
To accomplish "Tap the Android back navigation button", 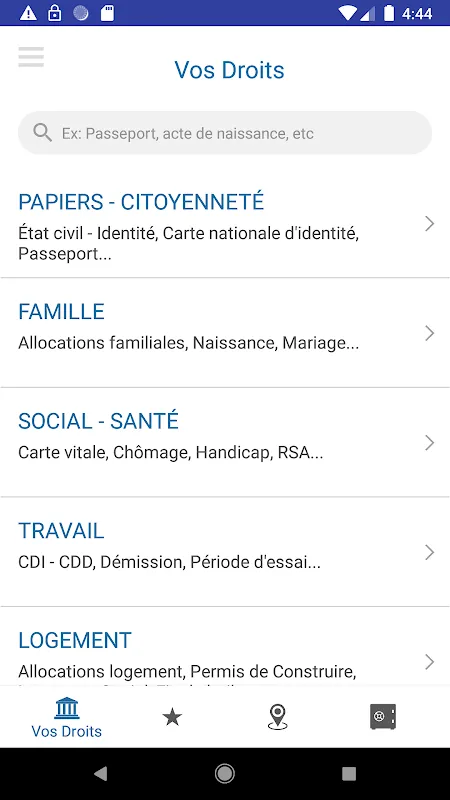I will [101, 774].
